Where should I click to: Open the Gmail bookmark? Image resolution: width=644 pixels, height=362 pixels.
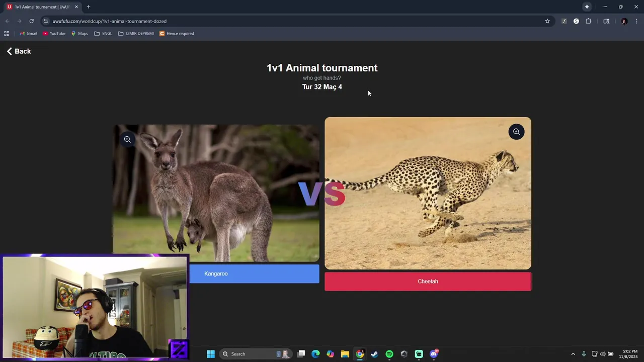(28, 34)
